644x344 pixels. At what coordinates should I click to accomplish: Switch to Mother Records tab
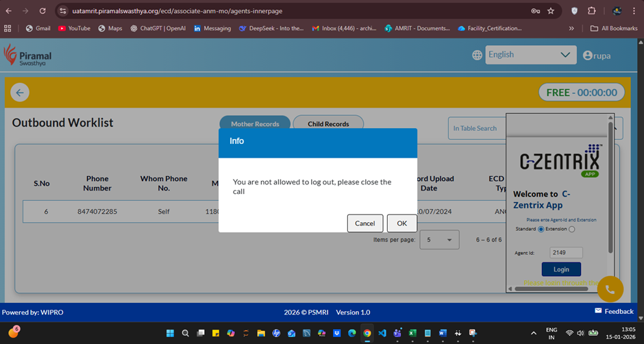255,124
